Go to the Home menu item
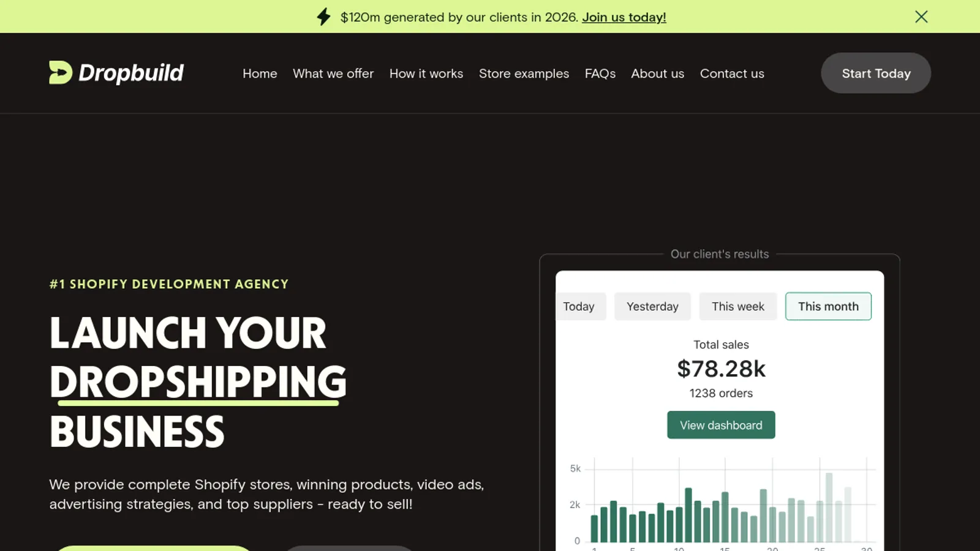 click(260, 73)
